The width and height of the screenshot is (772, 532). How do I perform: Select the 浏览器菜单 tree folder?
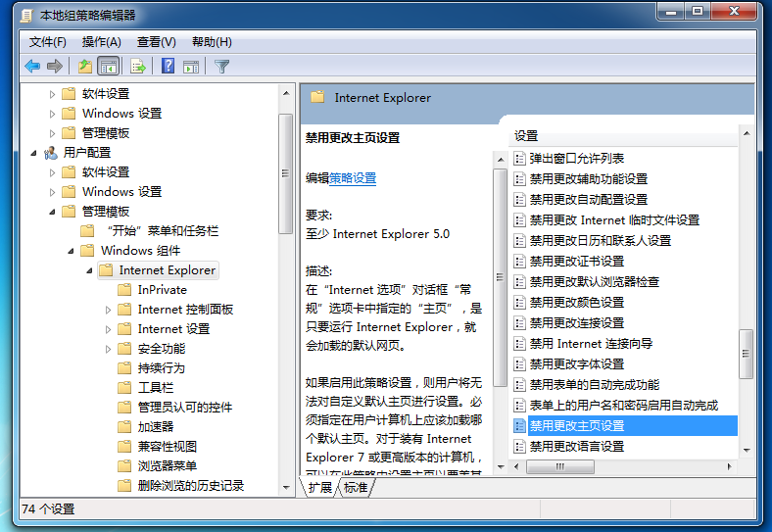167,466
